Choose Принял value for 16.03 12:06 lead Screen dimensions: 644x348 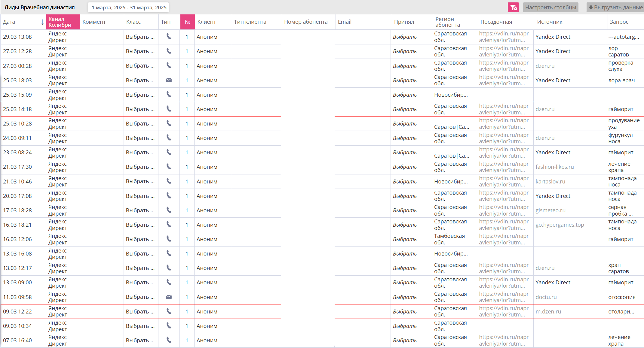tap(405, 239)
